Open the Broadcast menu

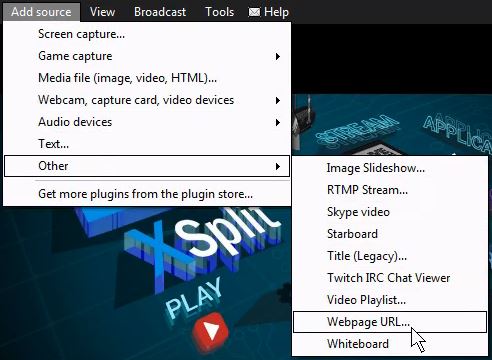click(x=160, y=12)
